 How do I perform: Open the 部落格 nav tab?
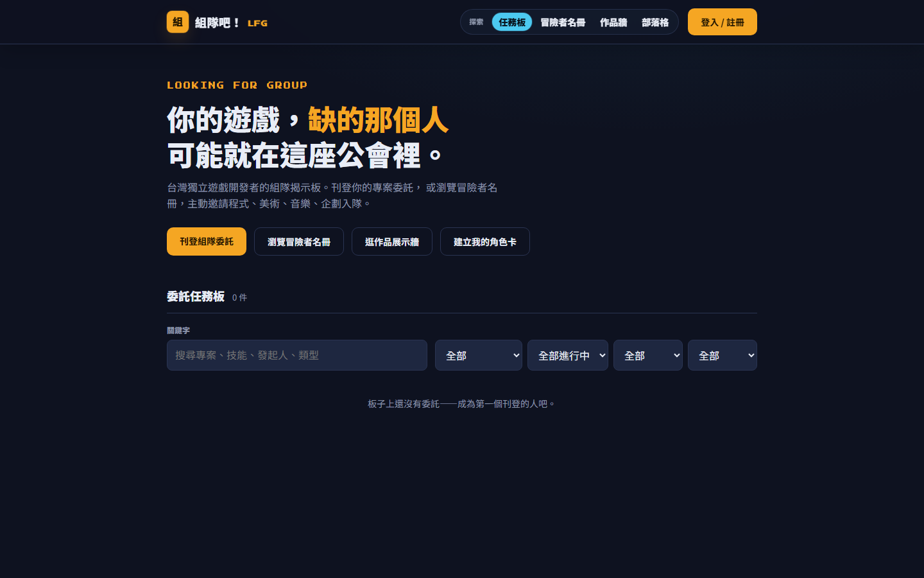pos(655,22)
